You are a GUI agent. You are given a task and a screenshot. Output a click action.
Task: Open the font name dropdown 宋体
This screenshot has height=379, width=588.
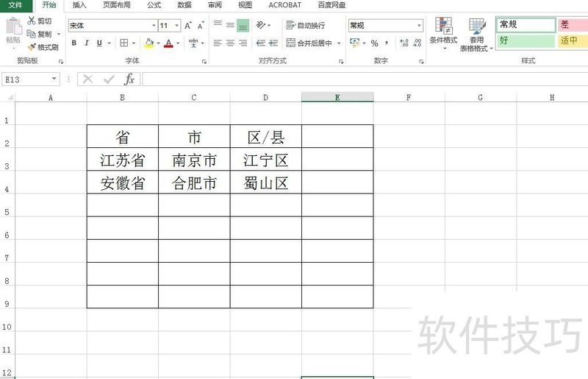(x=154, y=26)
